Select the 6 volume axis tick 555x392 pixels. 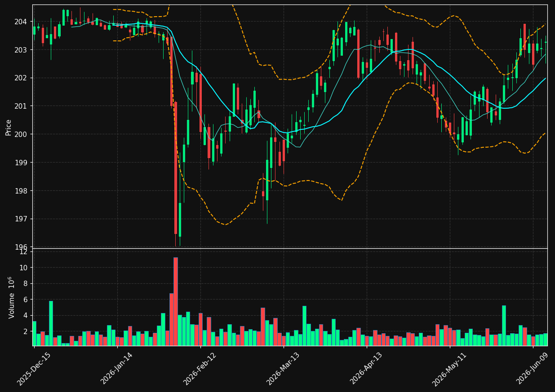[x=25, y=300]
